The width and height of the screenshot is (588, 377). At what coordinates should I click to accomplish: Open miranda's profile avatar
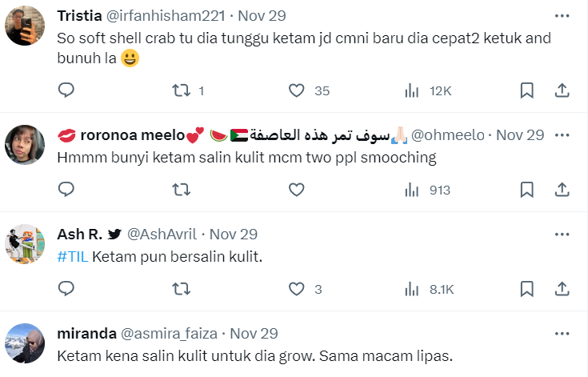tap(25, 343)
